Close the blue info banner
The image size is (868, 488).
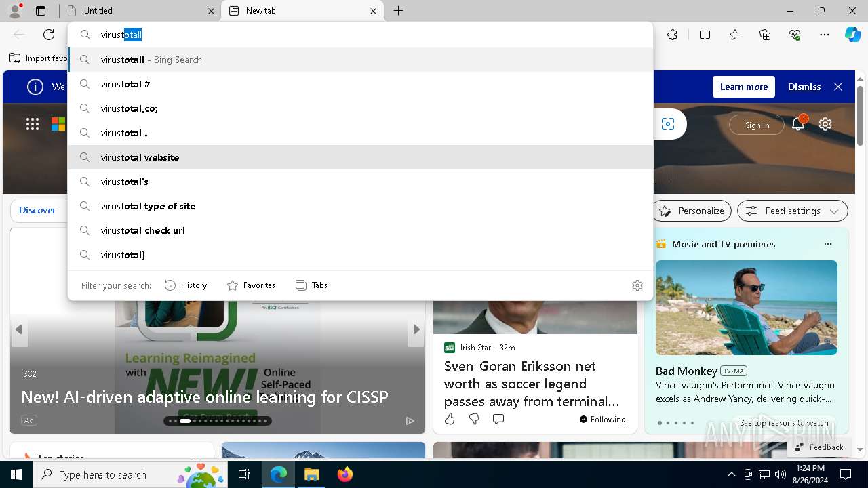pos(838,87)
